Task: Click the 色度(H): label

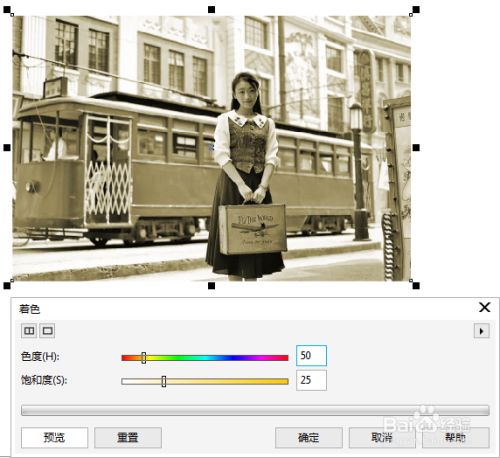Action: (40, 356)
